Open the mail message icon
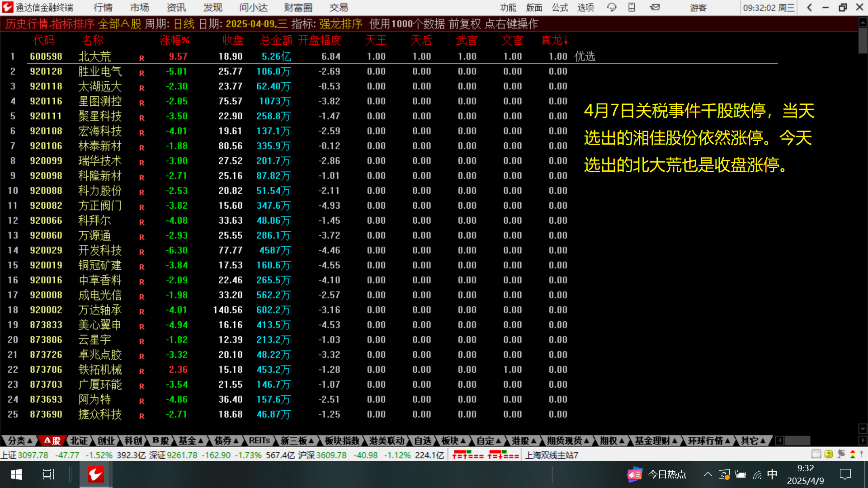This screenshot has height=488, width=868. pyautogui.click(x=655, y=7)
